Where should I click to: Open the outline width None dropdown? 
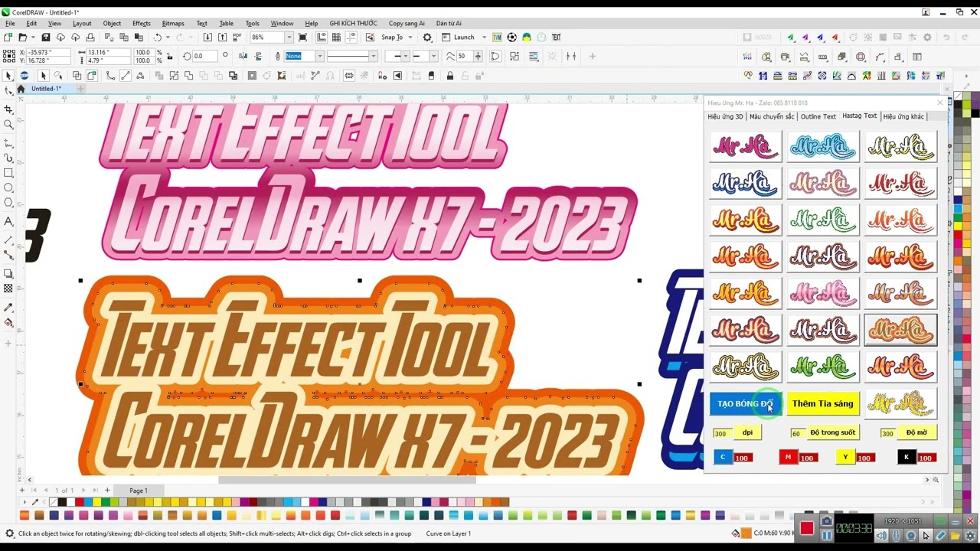point(319,56)
